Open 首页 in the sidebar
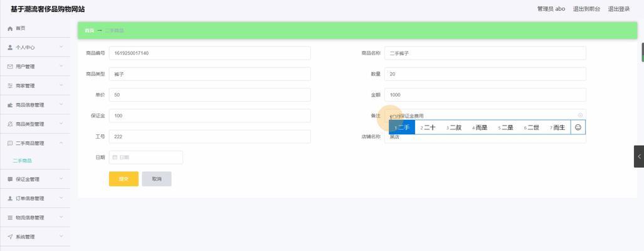This screenshot has height=251, width=644. point(35,28)
